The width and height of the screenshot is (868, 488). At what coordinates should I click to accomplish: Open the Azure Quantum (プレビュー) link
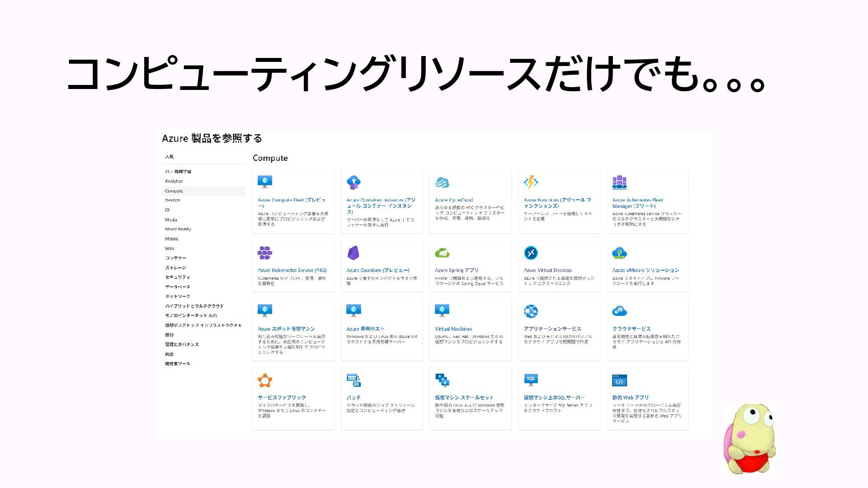point(378,270)
